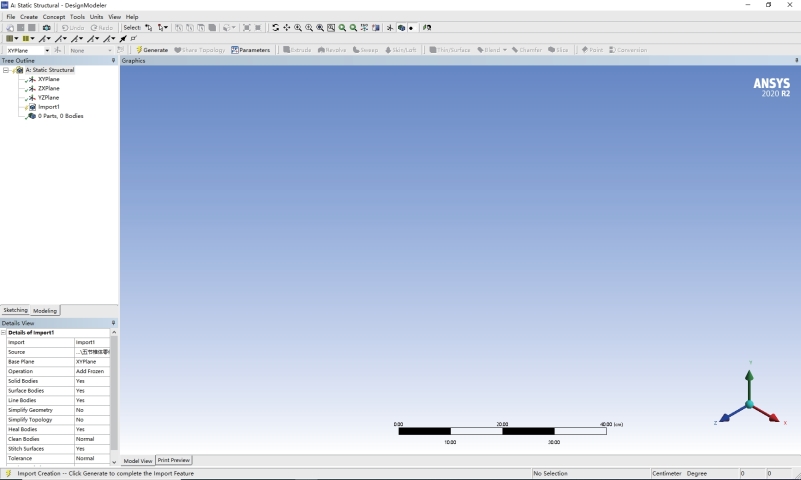Select the Pan view tool

point(287,28)
